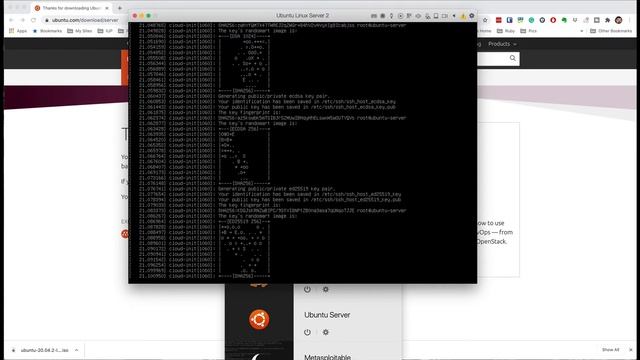Click the 'Ubuntu Linux Server 2' window title
This screenshot has width=640, height=360.
302,16
